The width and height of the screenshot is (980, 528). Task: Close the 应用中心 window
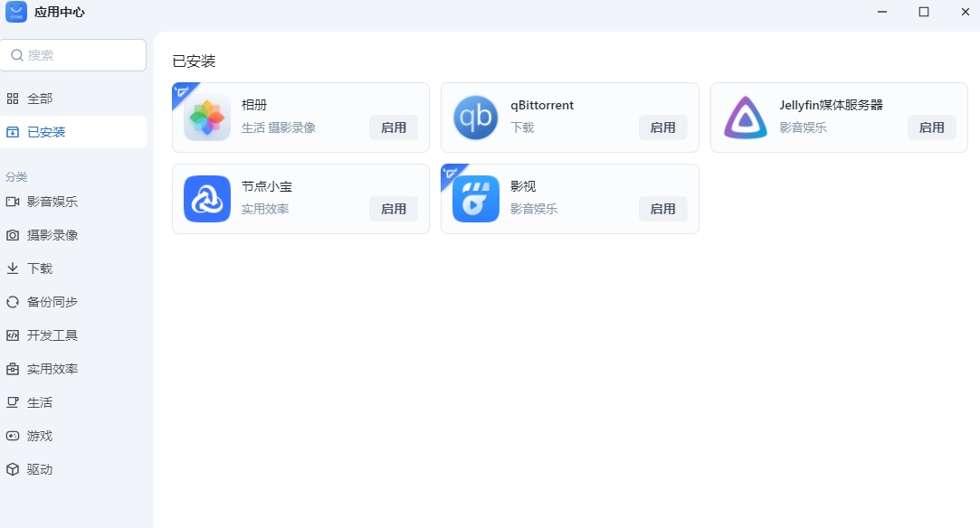point(965,12)
